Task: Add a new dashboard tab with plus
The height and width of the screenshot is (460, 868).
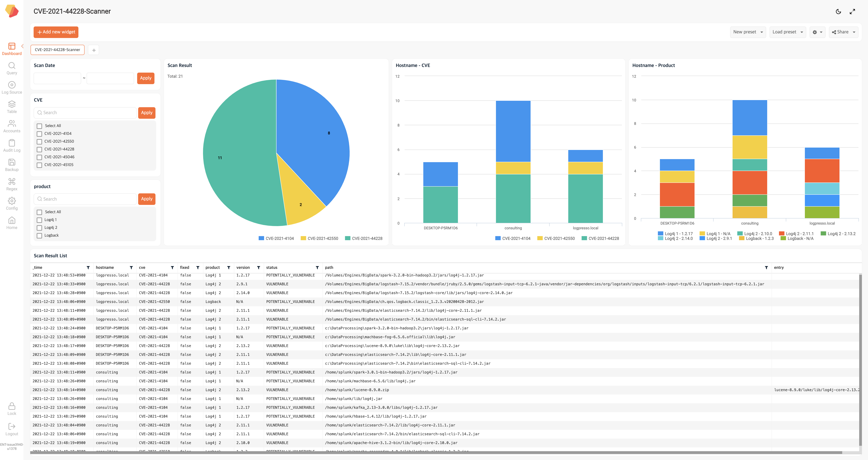Action: click(94, 50)
